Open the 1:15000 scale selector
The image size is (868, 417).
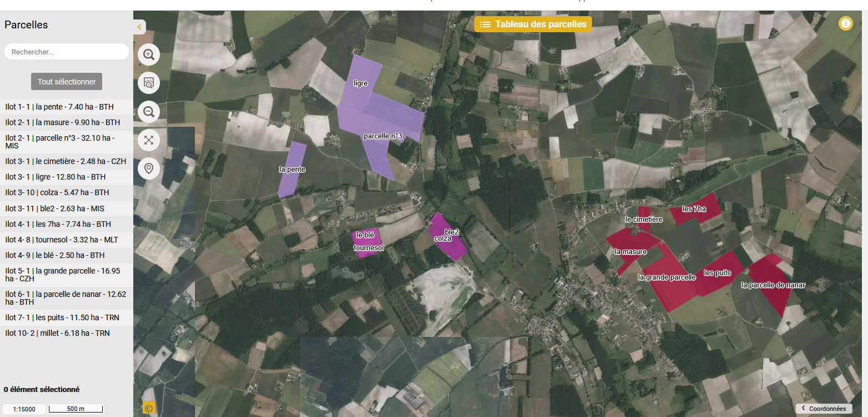pyautogui.click(x=24, y=409)
